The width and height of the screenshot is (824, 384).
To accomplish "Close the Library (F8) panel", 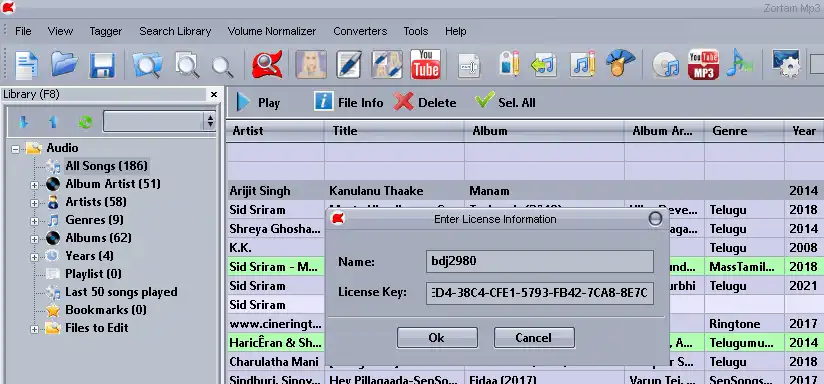I will pyautogui.click(x=214, y=95).
